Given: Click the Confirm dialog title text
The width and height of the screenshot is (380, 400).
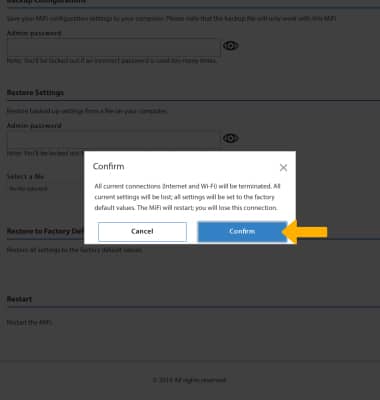Looking at the screenshot, I should 108,166.
